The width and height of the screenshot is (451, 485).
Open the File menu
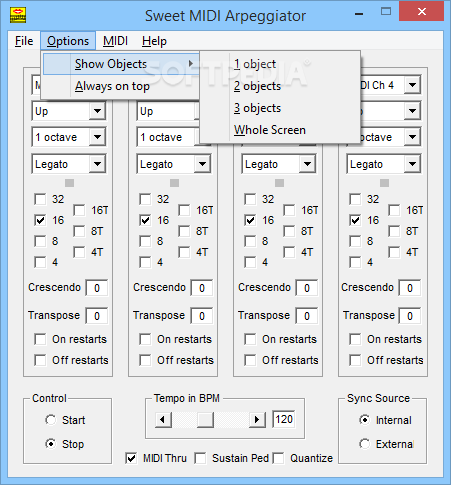point(24,41)
